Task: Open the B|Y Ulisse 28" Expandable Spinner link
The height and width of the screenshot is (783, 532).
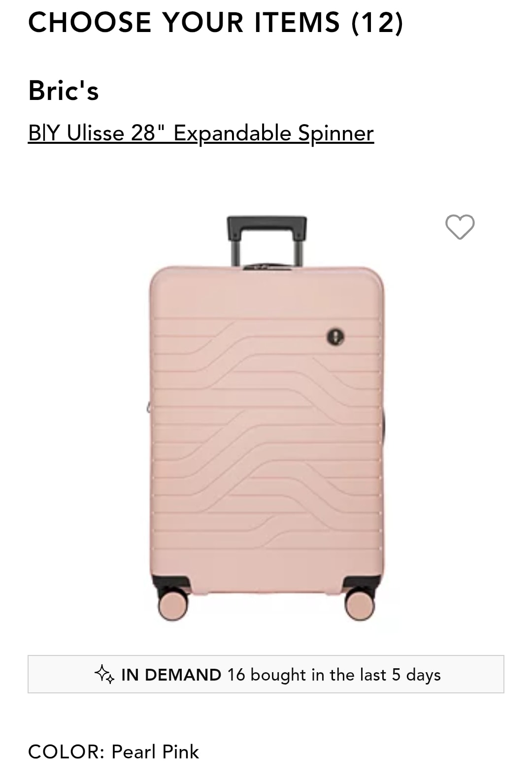Action: tap(201, 133)
